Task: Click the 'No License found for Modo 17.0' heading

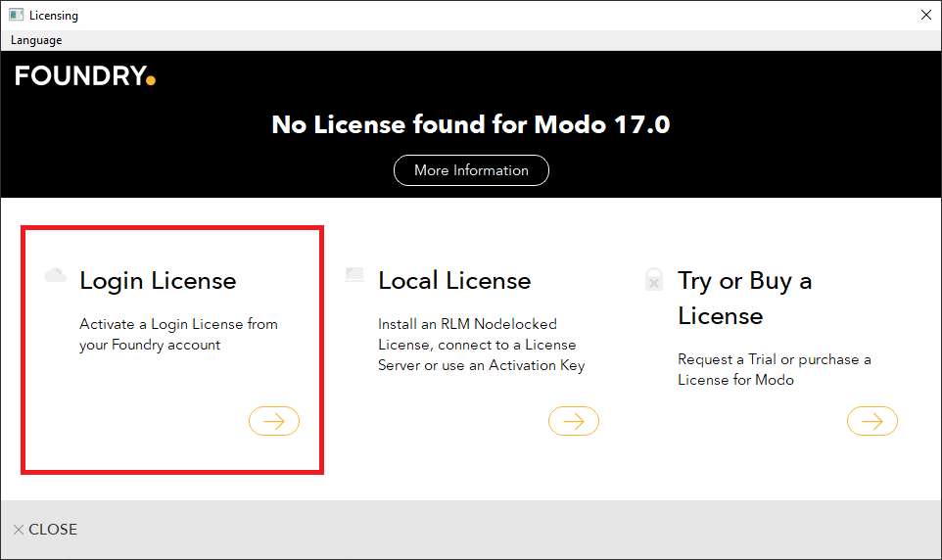Action: pyautogui.click(x=471, y=125)
